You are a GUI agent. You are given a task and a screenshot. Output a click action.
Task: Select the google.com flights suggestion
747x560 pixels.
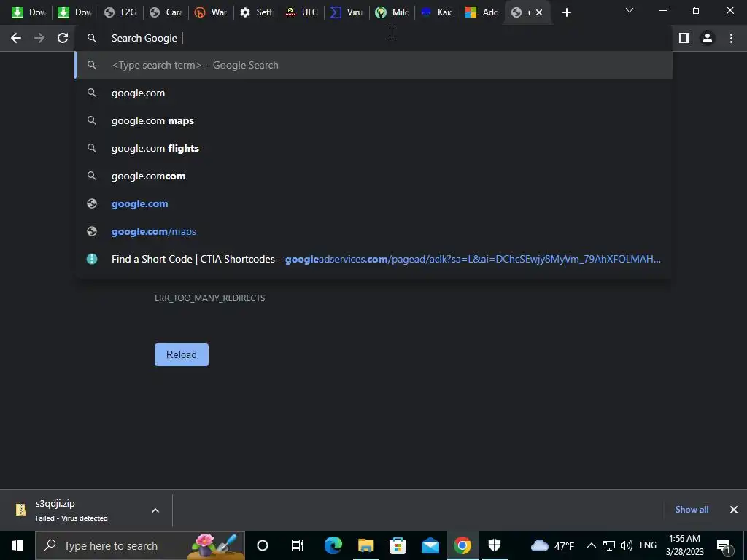(373, 148)
